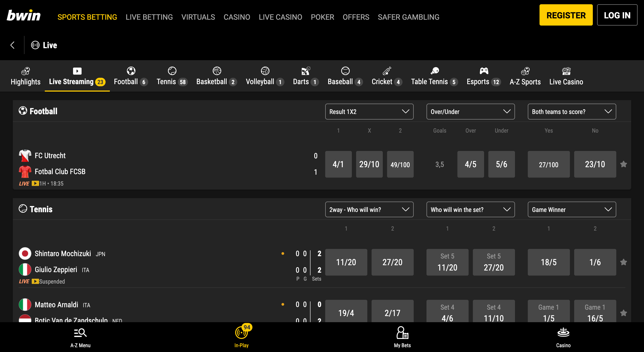The image size is (644, 352).
Task: Bet on Mochizuki match win at 11/20
Action: click(x=346, y=262)
